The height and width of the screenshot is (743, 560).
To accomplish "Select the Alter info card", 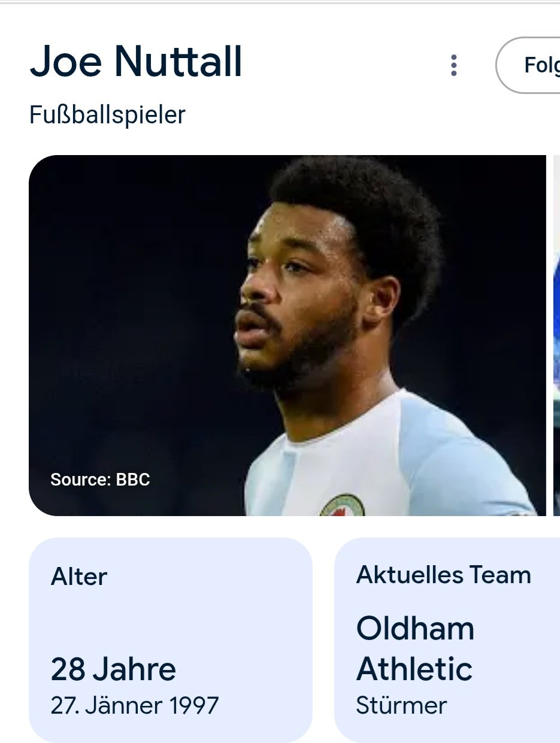I will pos(171,640).
